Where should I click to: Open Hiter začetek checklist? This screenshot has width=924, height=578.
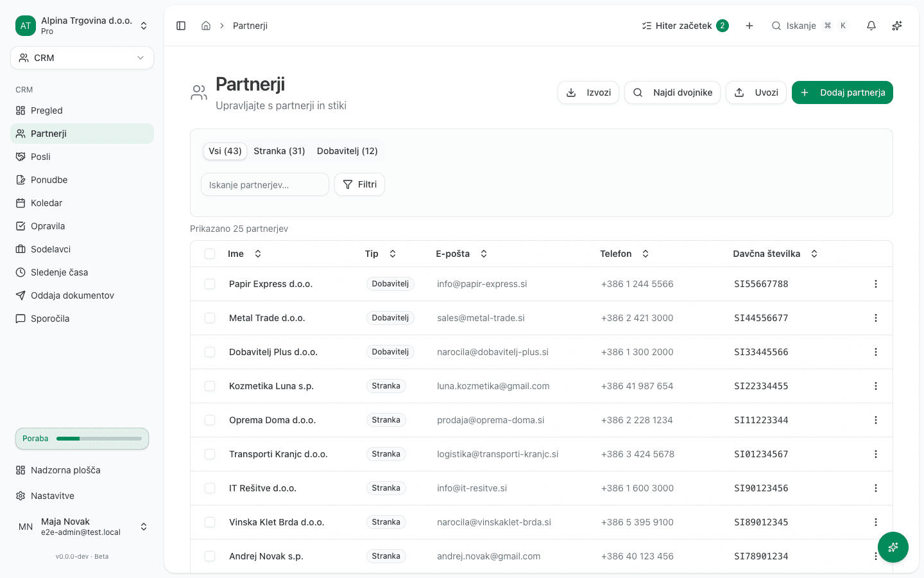(x=685, y=26)
